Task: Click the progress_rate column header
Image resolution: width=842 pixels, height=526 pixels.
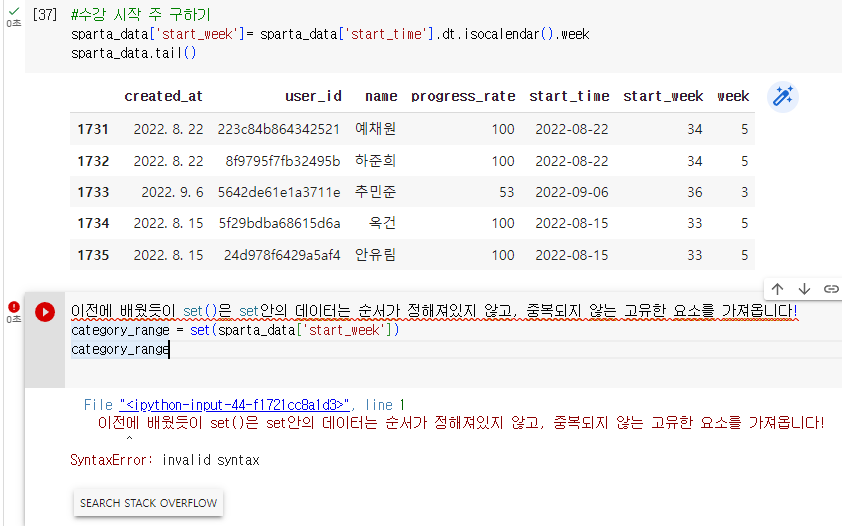Action: click(x=463, y=97)
